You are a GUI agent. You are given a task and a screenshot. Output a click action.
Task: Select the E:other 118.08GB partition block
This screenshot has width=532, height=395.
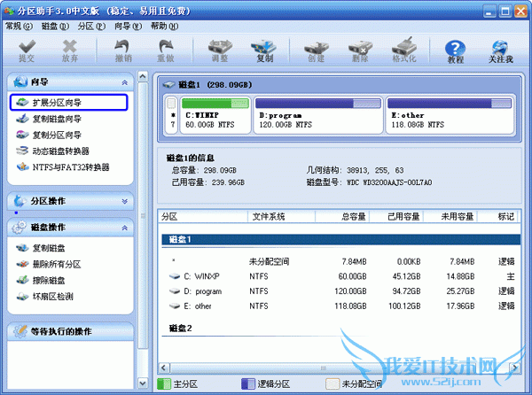(x=450, y=114)
